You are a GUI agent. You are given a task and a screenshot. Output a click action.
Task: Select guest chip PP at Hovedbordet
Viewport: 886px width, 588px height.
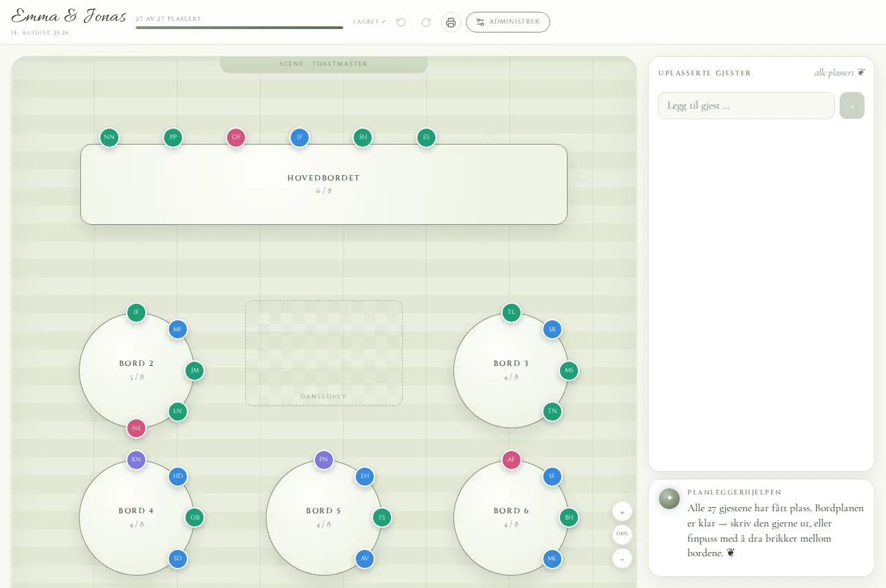[x=173, y=138]
